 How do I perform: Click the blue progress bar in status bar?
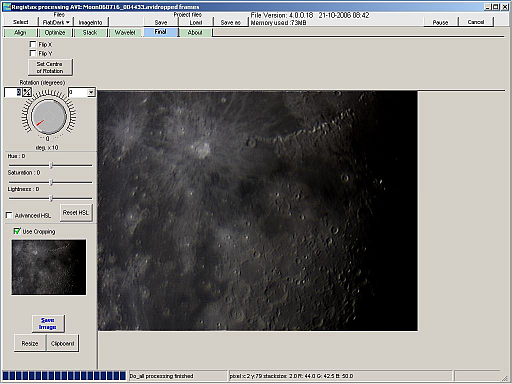click(x=64, y=376)
